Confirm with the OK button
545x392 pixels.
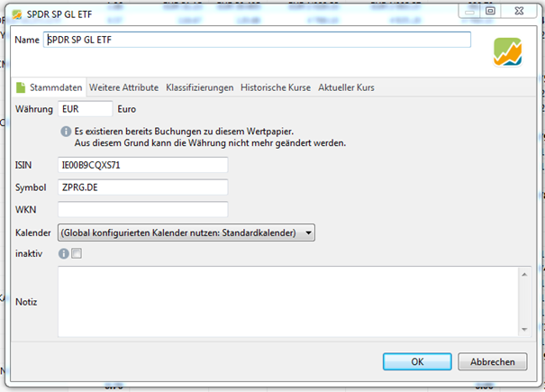417,361
